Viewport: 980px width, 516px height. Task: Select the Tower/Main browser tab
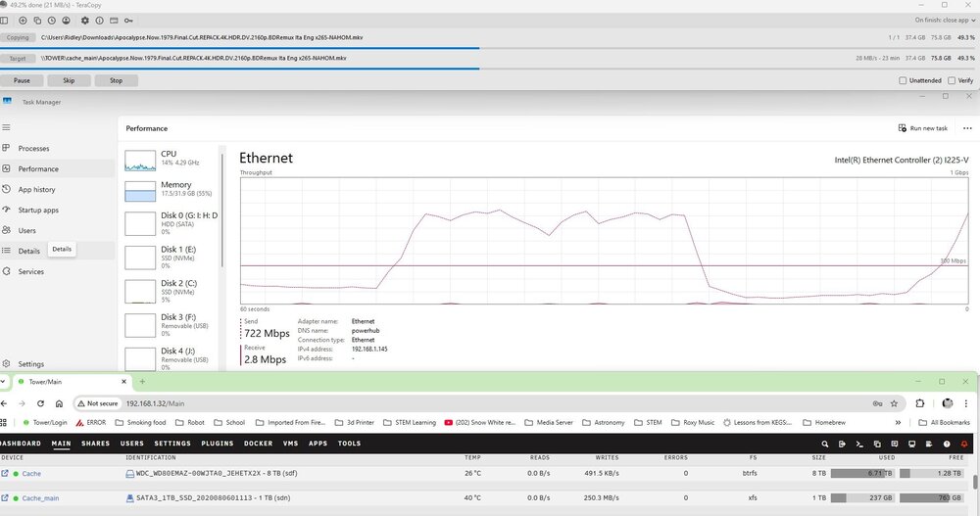tap(70, 382)
